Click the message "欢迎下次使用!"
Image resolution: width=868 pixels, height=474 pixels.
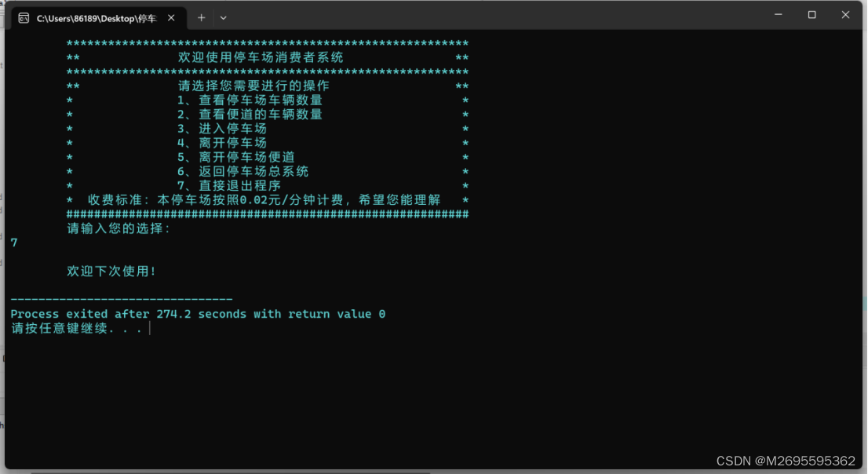(x=111, y=272)
